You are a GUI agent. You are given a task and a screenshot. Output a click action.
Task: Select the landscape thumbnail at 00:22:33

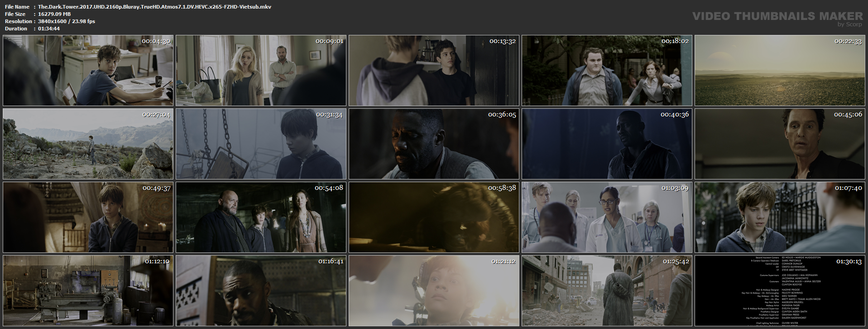pos(780,70)
